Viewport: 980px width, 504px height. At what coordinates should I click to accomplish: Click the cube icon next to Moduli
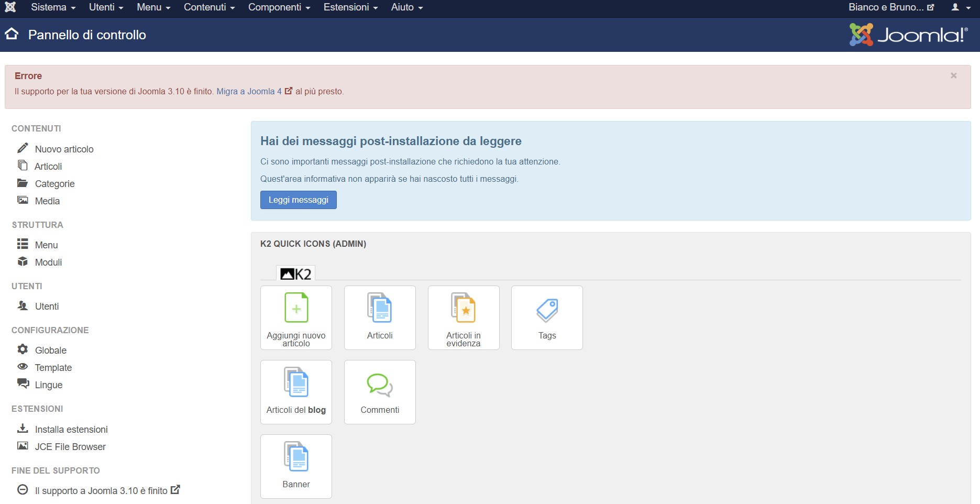click(x=23, y=261)
